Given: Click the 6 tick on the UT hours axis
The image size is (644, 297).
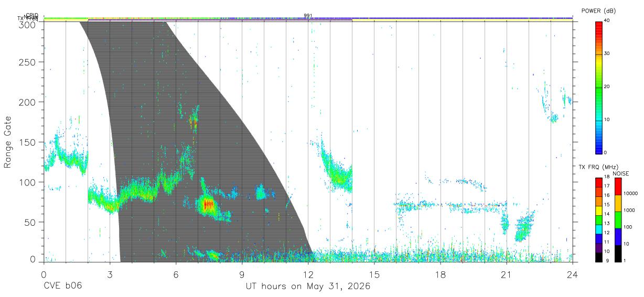Looking at the screenshot, I should pos(176,274).
